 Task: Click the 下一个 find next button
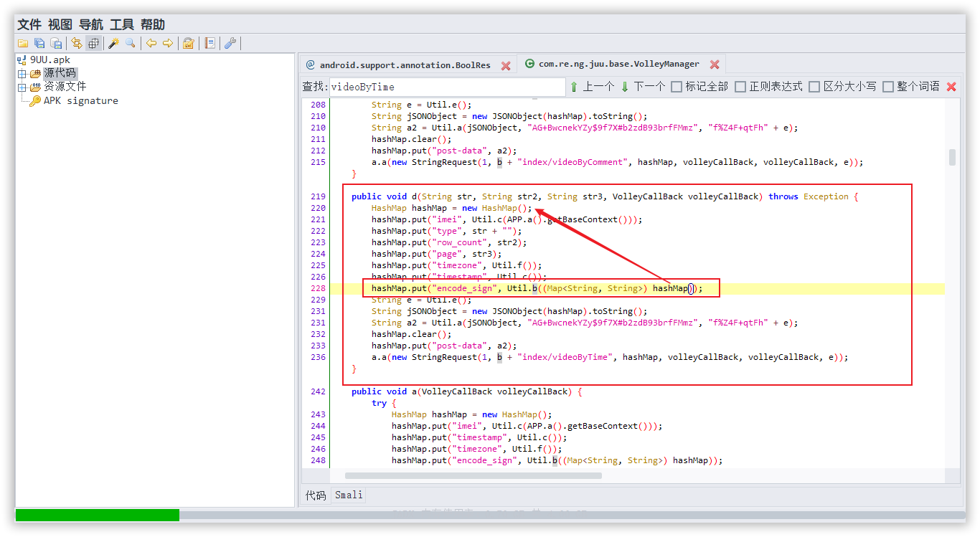643,87
